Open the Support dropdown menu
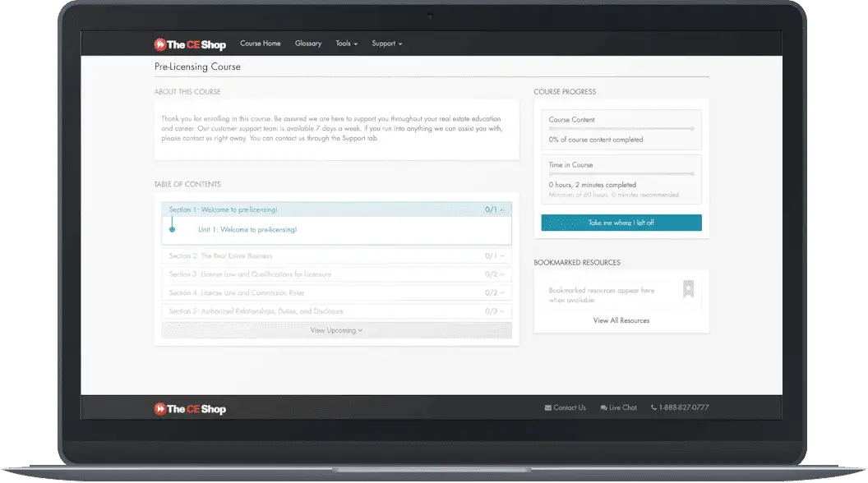Screen dimensions: 868x483 386,44
